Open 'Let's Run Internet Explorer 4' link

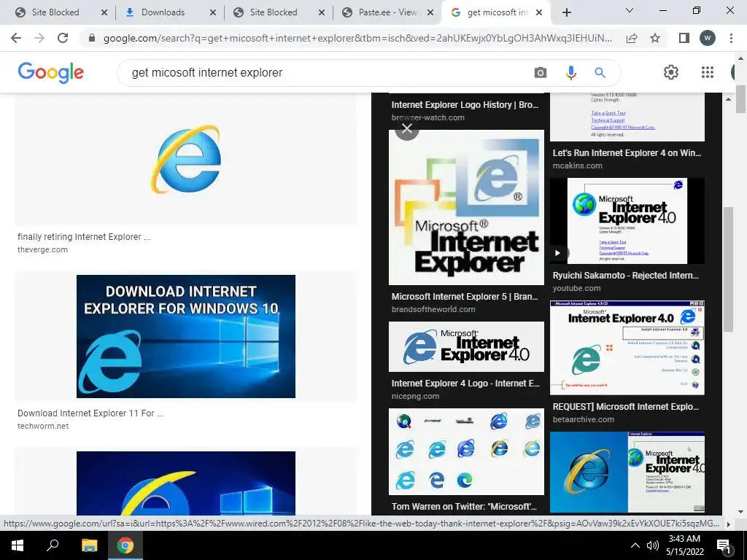(627, 153)
